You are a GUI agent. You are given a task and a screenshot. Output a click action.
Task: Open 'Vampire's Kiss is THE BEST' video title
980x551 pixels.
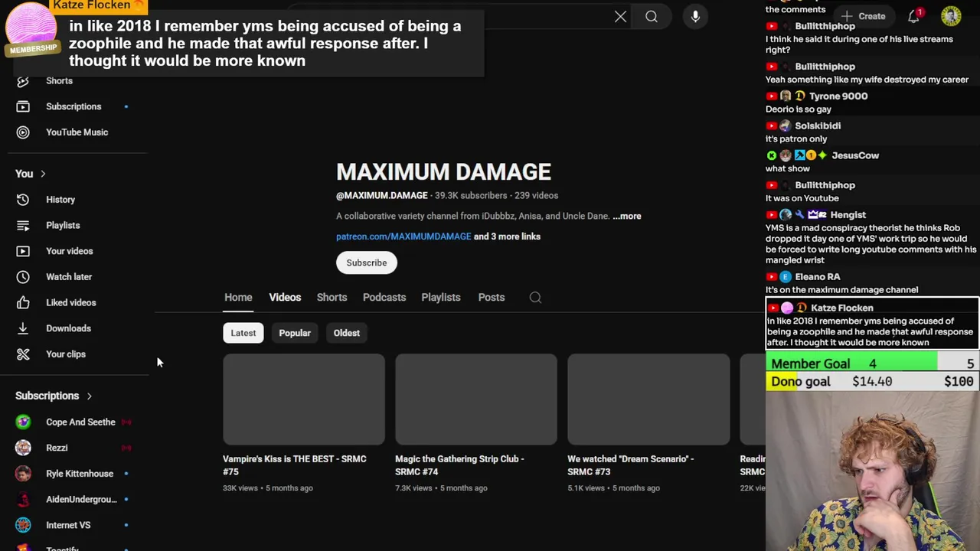click(294, 465)
